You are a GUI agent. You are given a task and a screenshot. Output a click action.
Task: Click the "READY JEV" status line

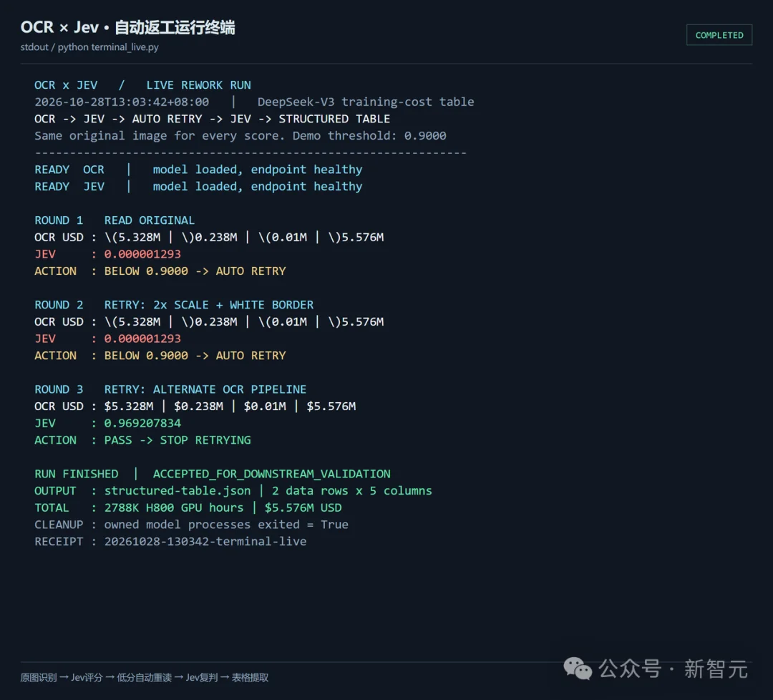tap(198, 186)
